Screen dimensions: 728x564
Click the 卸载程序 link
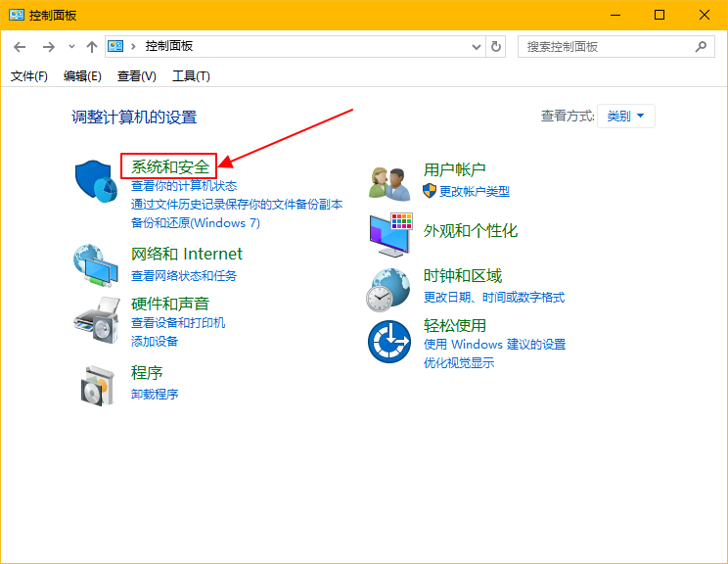[155, 395]
